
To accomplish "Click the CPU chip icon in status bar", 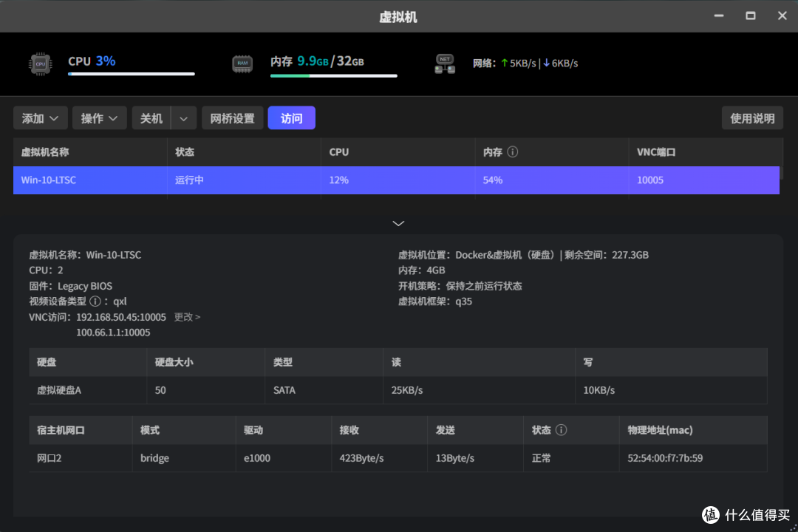I will tap(40, 64).
